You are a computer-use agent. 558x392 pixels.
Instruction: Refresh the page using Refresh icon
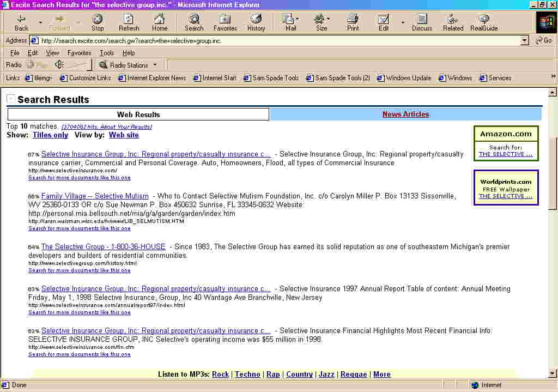129,20
